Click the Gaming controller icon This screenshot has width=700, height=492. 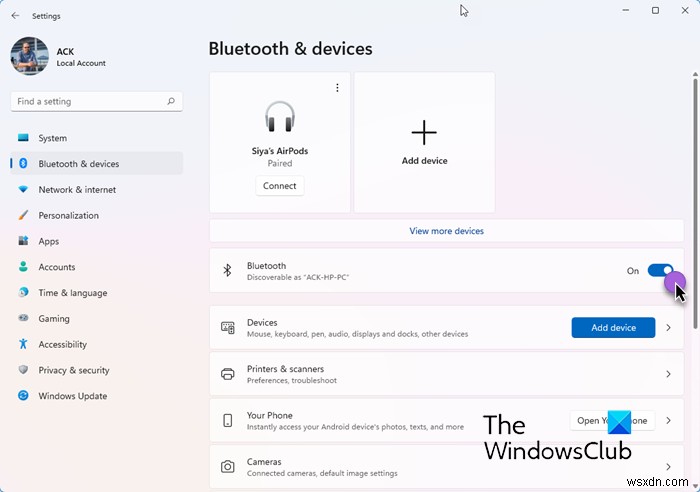pyautogui.click(x=23, y=318)
